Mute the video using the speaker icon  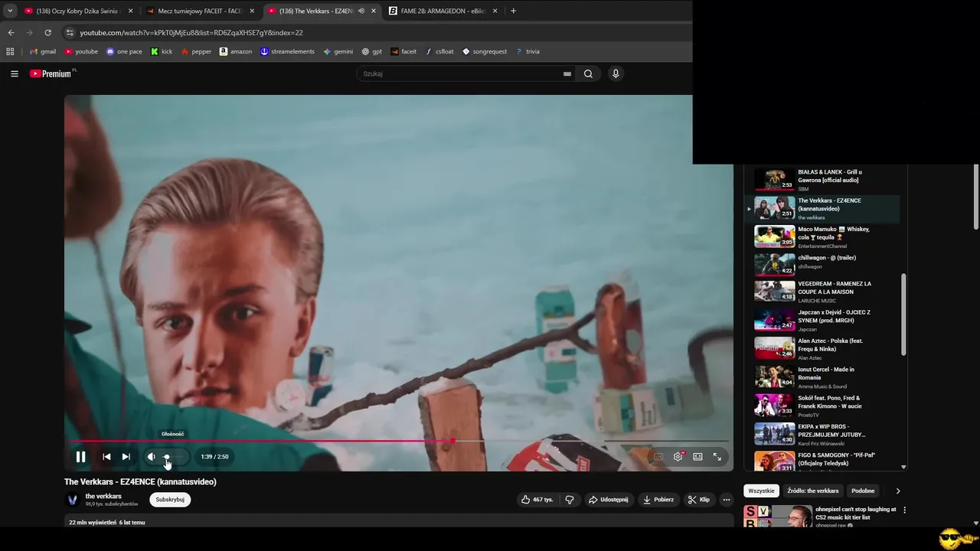(x=151, y=457)
